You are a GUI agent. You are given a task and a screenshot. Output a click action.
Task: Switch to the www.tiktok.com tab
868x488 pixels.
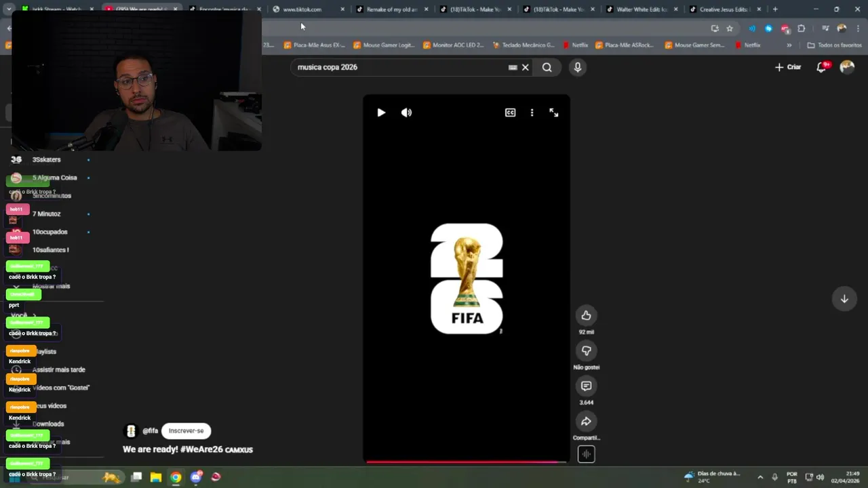(x=302, y=9)
